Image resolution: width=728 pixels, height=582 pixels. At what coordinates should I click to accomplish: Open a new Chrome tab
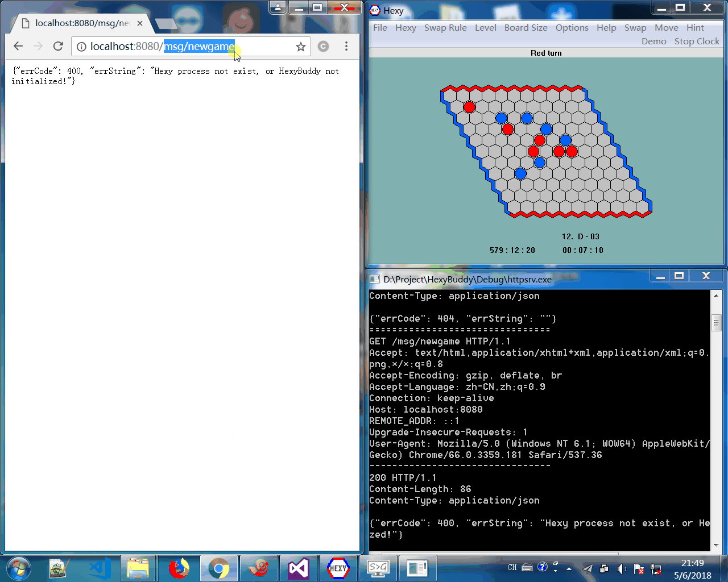pyautogui.click(x=166, y=23)
